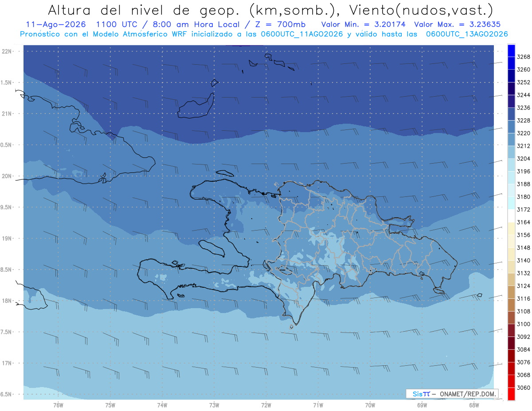Viewport: 532px width, 411px height.
Task: Click the legend value 3148
Action: coord(524,248)
